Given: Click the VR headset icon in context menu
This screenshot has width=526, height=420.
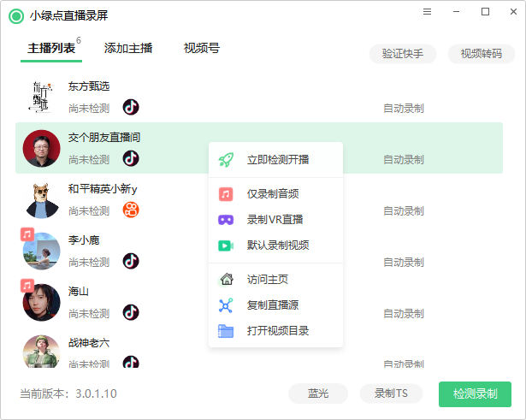Looking at the screenshot, I should (x=226, y=220).
